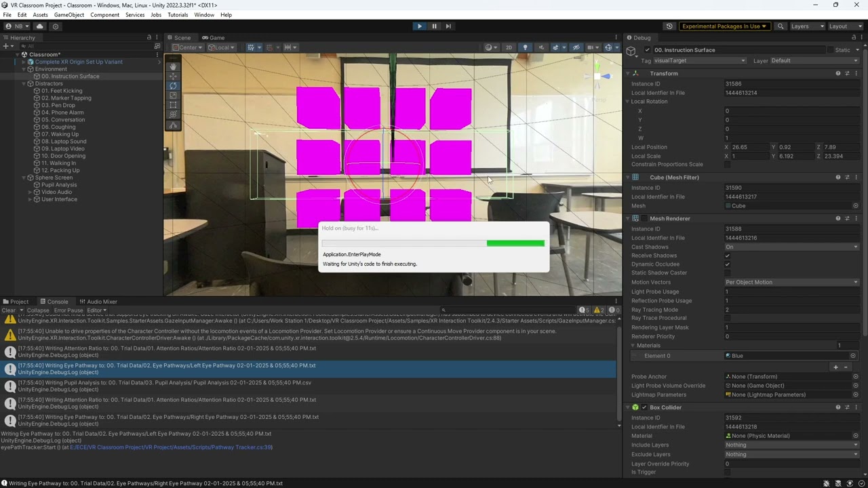Viewport: 868px width, 488px height.
Task: Open Motion Vectors dropdown
Action: coord(791,282)
